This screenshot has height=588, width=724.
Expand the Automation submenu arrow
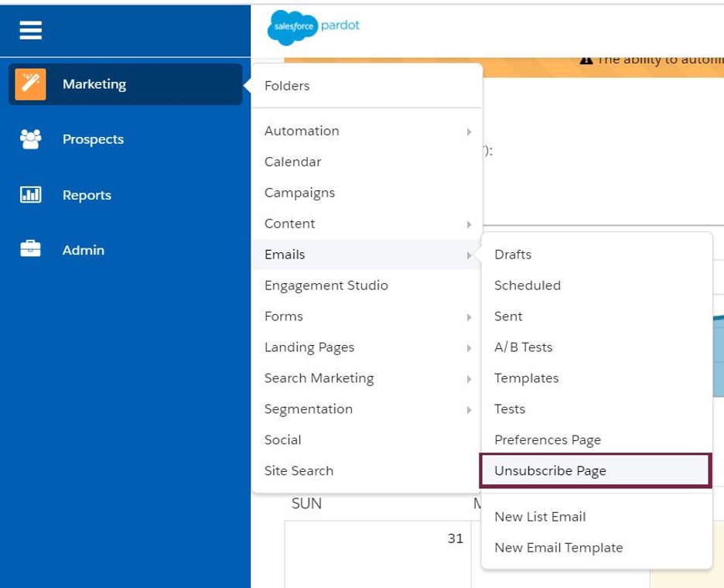tap(469, 132)
